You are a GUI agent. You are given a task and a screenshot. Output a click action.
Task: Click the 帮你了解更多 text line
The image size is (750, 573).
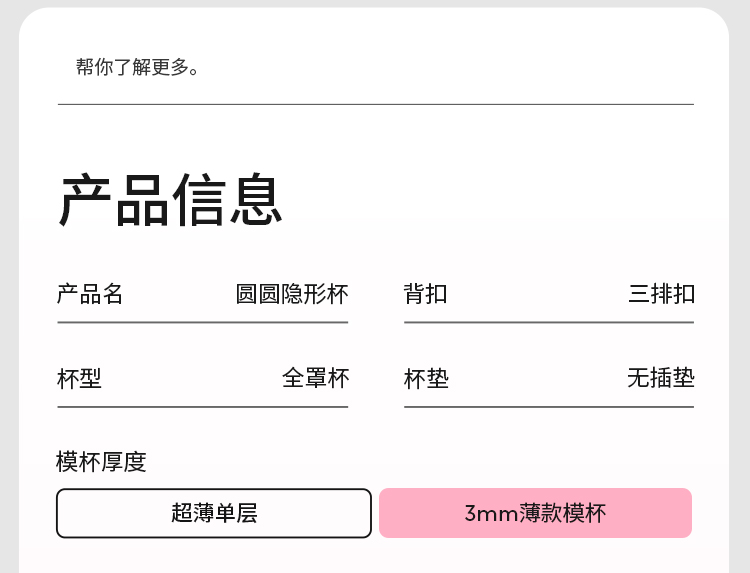coord(138,68)
